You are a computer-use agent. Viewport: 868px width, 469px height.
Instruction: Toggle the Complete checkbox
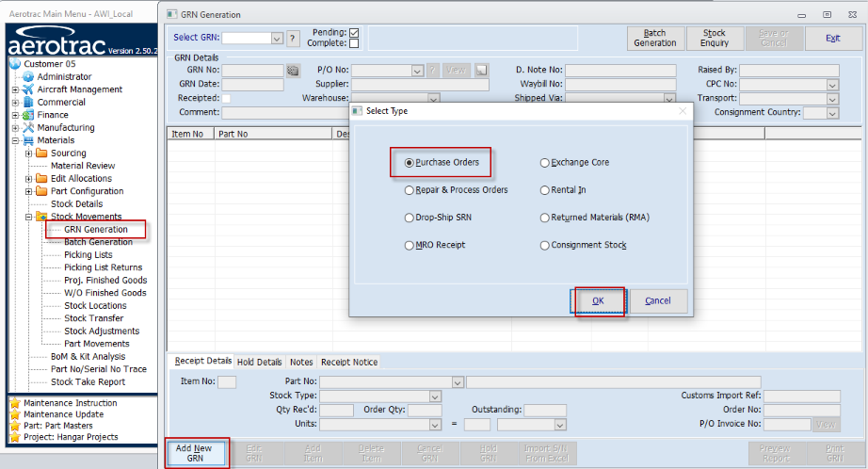point(354,43)
